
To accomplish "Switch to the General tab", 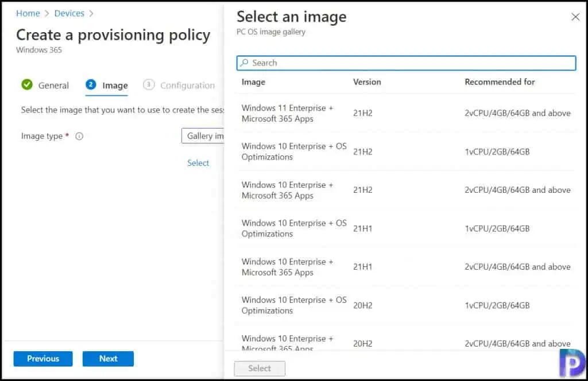I will (x=45, y=85).
